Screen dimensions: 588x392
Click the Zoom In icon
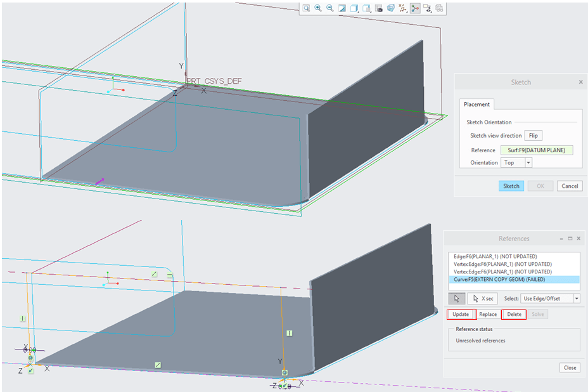click(x=318, y=8)
